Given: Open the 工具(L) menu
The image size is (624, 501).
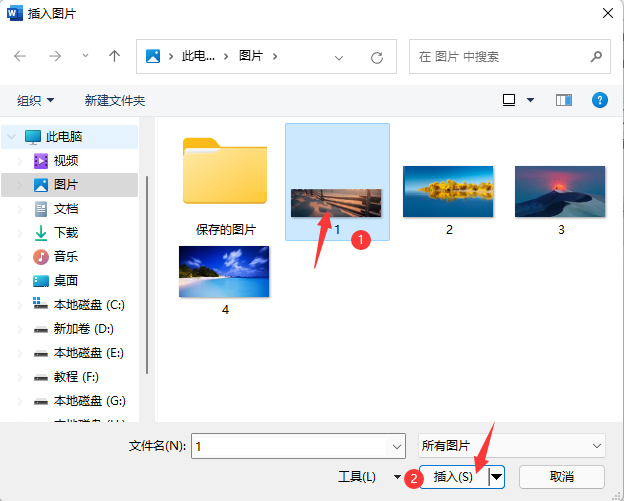Looking at the screenshot, I should click(x=369, y=477).
